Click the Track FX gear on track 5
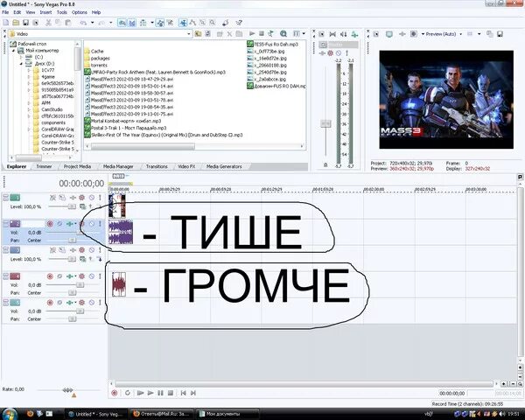525x420 pixels. (81, 303)
